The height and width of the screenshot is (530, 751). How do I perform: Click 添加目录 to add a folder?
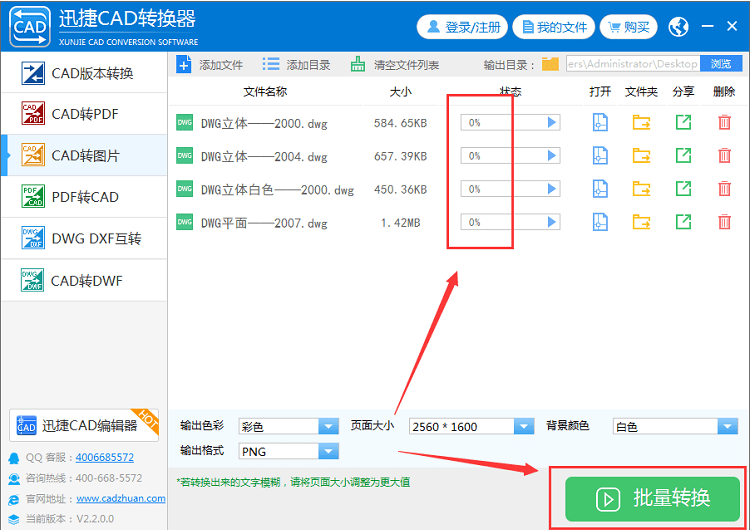coord(296,65)
